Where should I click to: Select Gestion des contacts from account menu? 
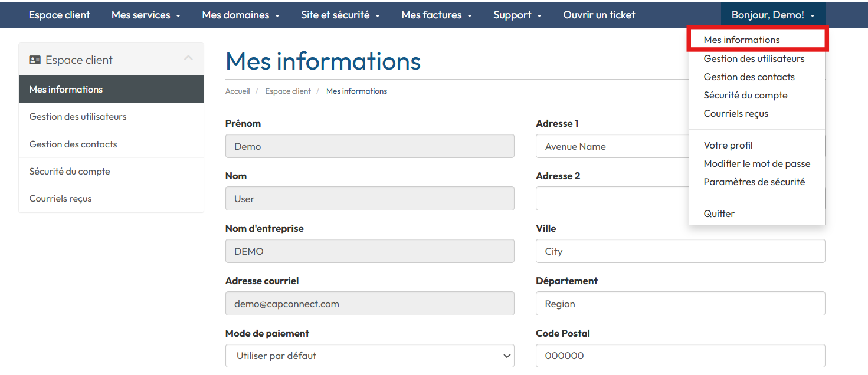click(749, 77)
